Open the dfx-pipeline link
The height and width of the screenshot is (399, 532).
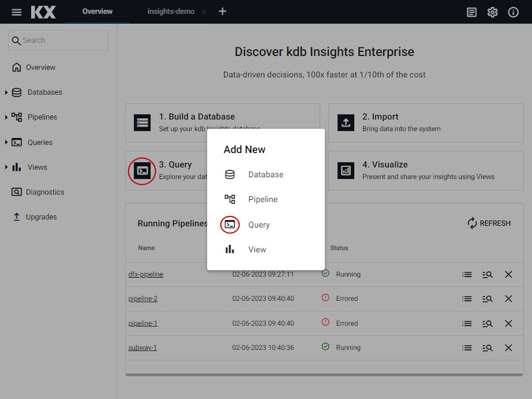145,274
